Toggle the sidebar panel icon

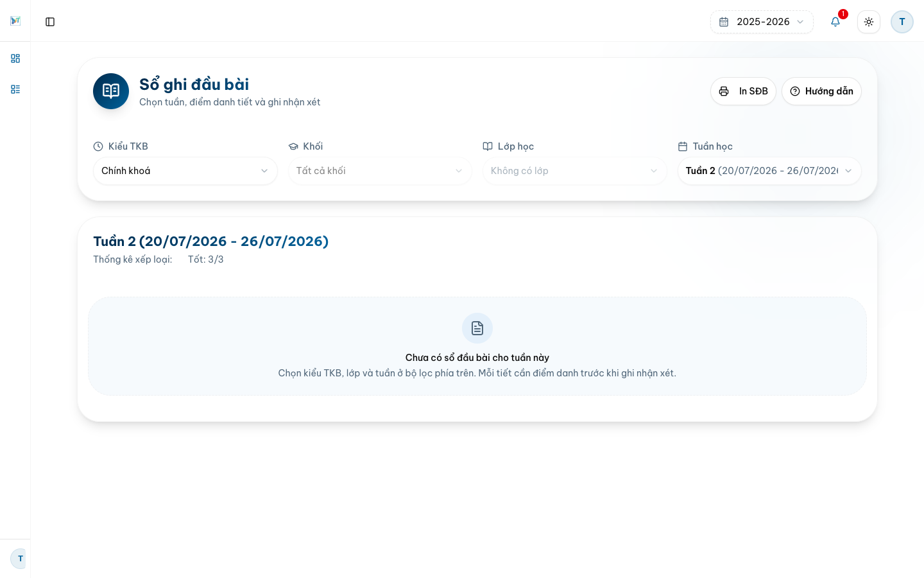click(50, 22)
